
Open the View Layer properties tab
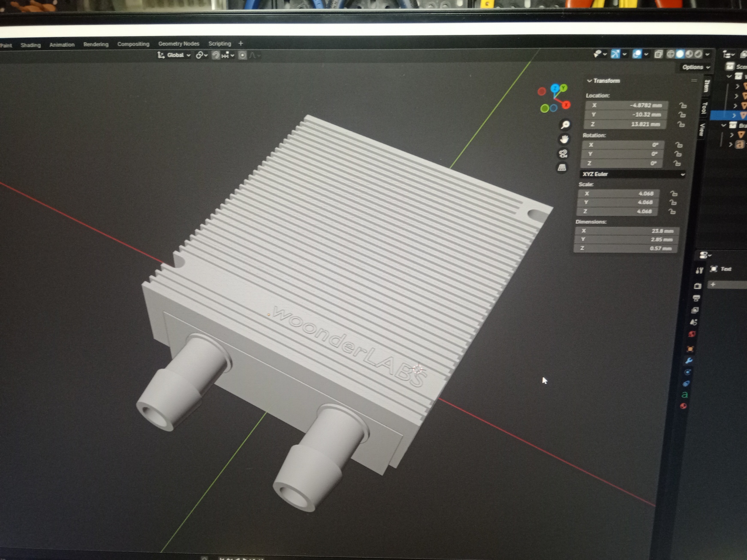point(695,310)
